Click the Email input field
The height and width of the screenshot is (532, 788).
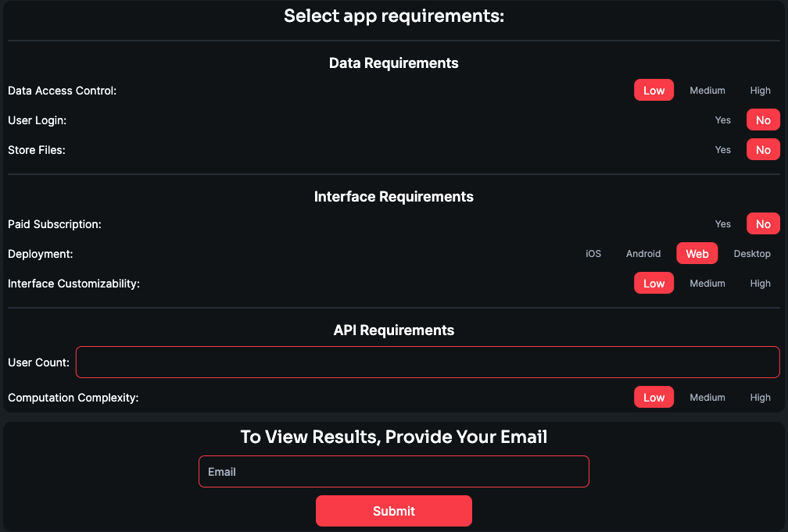pos(393,471)
